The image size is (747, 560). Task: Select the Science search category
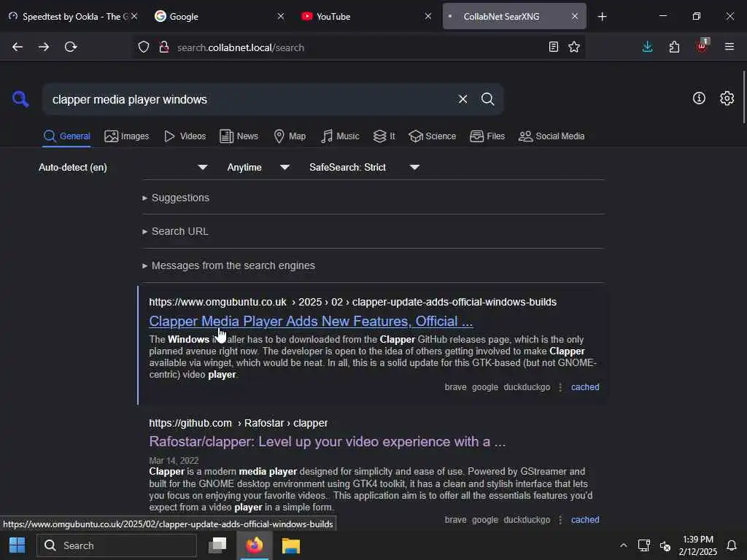433,136
